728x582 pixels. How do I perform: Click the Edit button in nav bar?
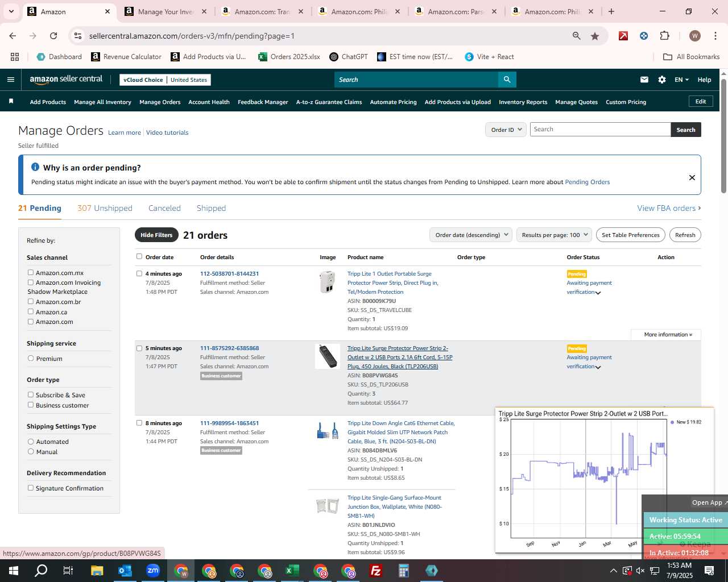click(701, 101)
